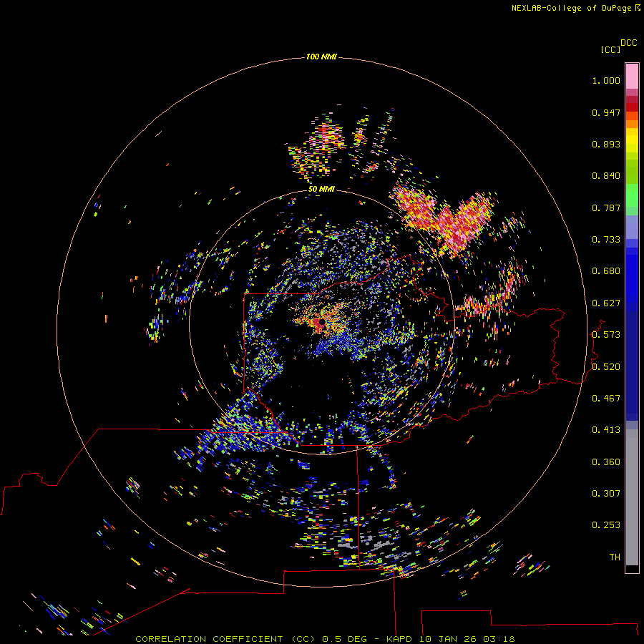Screen dimensions: 644x644
Task: Click the NEXLAB-College of DuPage watermark text
Action: (x=576, y=8)
